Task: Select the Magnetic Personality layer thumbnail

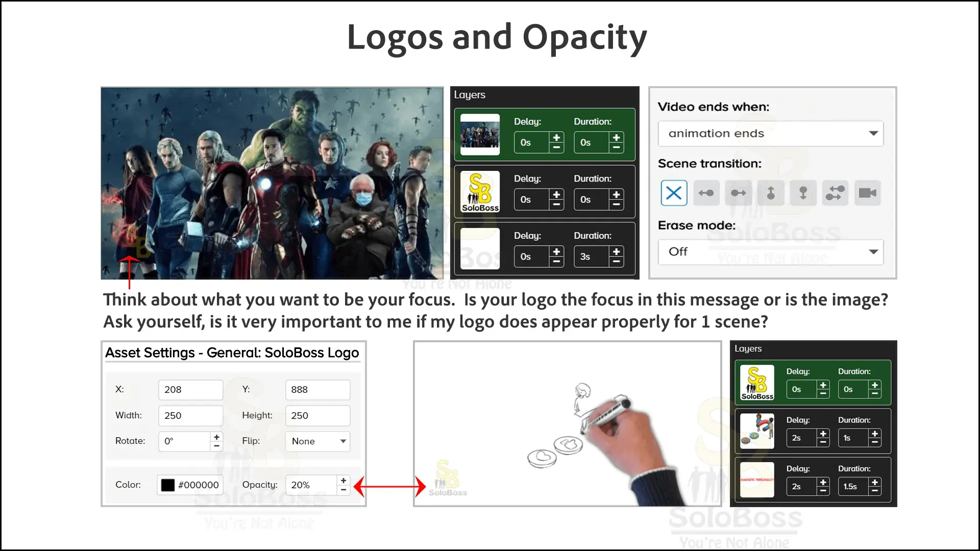Action: (x=757, y=480)
